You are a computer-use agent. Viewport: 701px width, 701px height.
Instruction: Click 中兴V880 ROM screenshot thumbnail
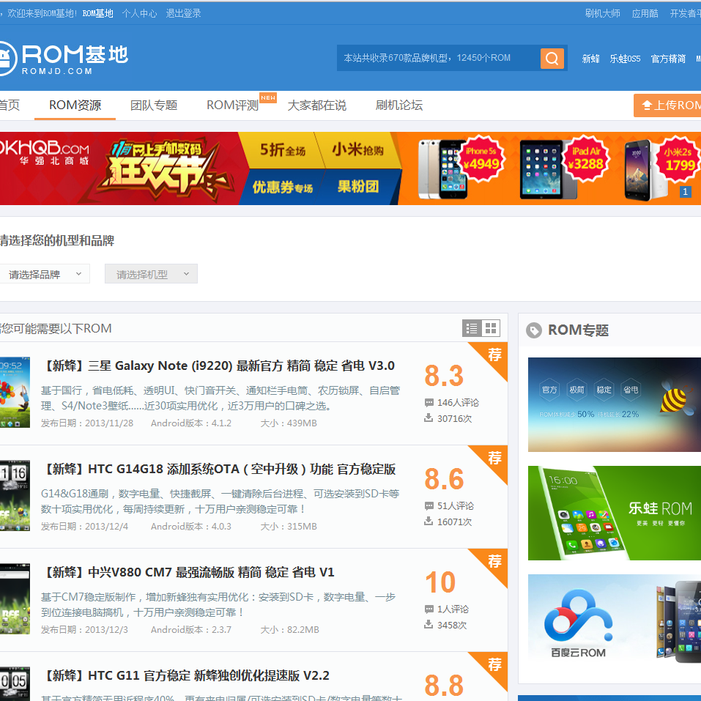(15, 599)
